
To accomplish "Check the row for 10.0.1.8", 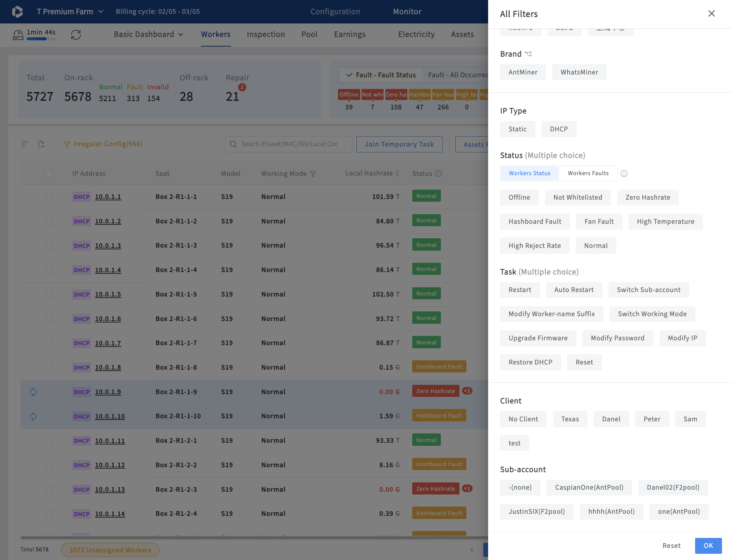I will point(49,367).
